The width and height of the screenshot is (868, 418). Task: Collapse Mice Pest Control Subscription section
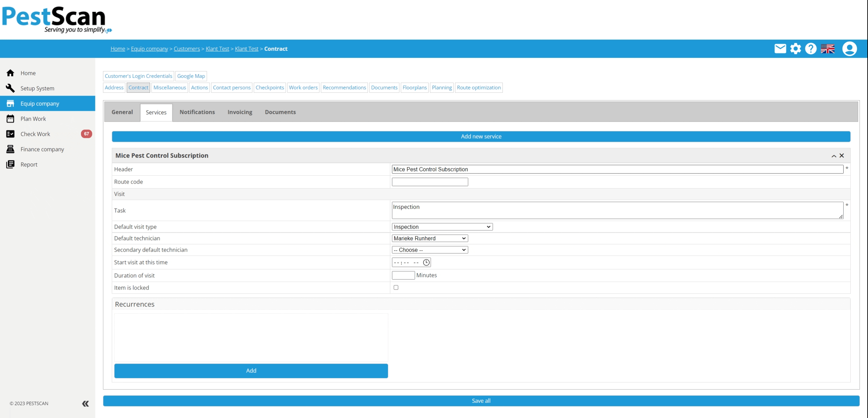[x=834, y=156]
